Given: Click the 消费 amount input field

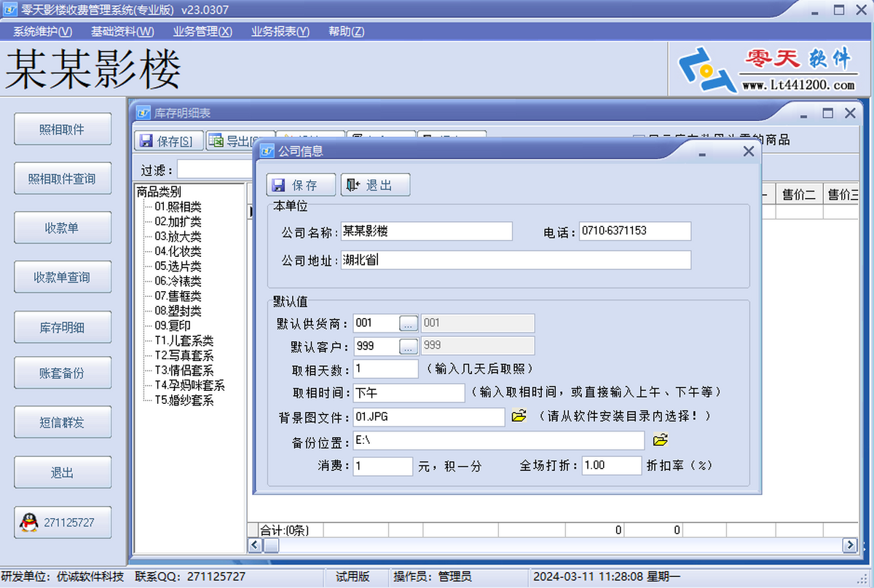Looking at the screenshot, I should tap(383, 466).
